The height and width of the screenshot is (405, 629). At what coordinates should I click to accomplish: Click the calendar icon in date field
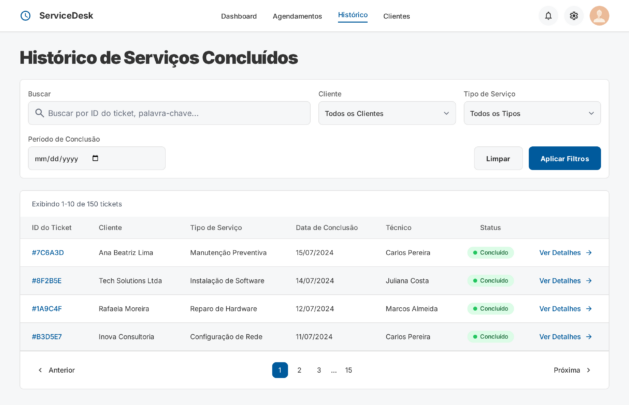95,158
